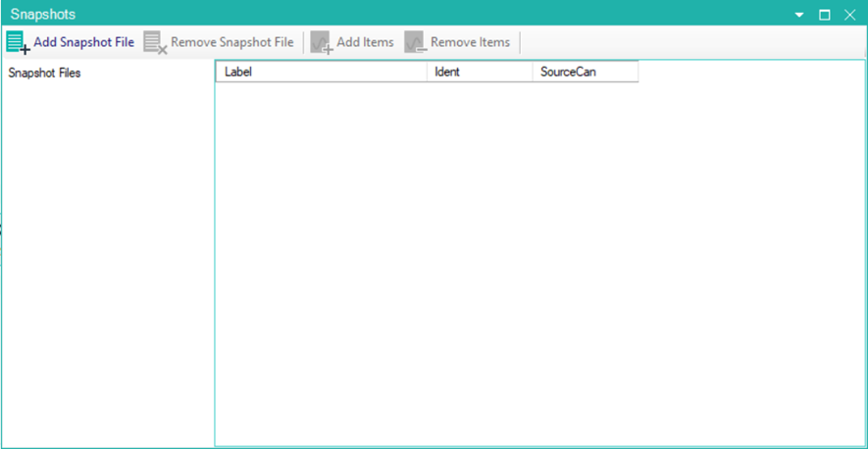
Task: Click the divider between Ident and SourceCan columns
Action: (533, 72)
